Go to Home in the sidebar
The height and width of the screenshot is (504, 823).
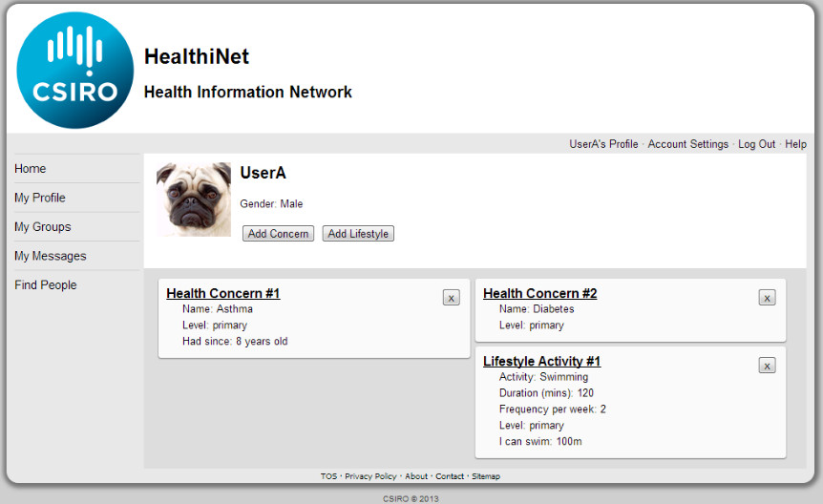[31, 169]
